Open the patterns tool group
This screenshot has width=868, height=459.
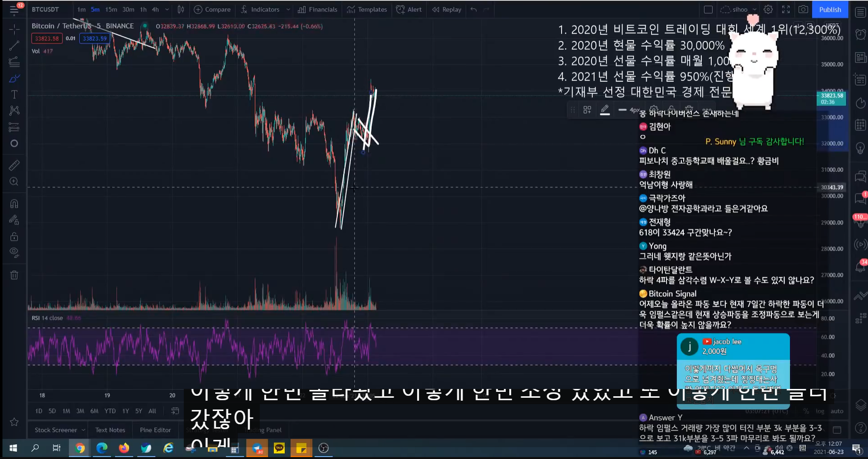[x=14, y=111]
